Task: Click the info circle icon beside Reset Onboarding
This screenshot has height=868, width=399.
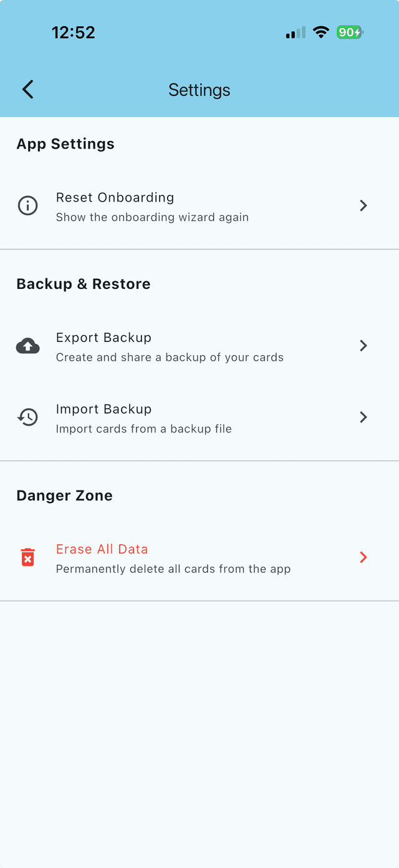Action: point(27,205)
